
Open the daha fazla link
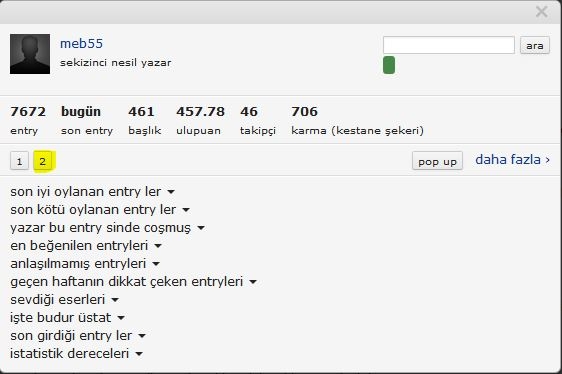click(x=513, y=160)
